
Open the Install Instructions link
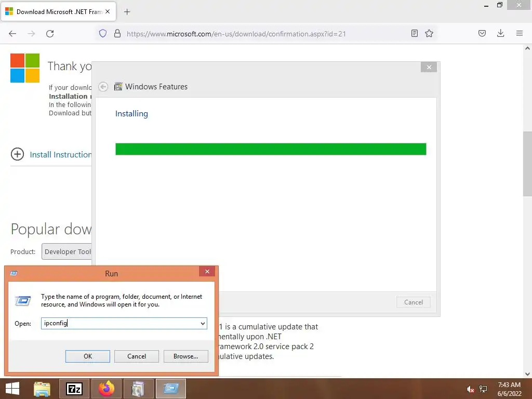tap(60, 155)
